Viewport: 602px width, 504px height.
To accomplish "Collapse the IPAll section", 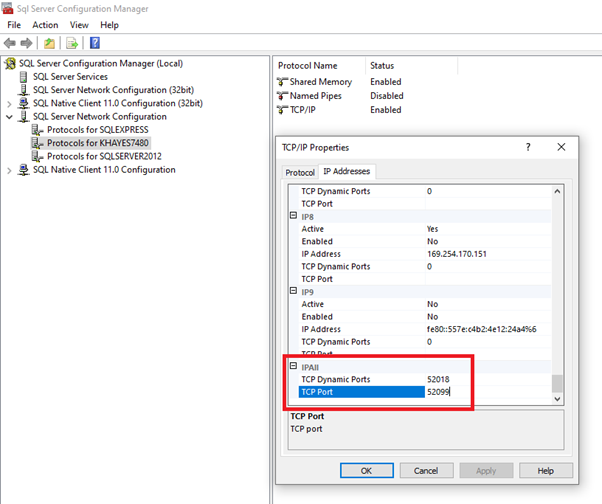I will [x=293, y=366].
